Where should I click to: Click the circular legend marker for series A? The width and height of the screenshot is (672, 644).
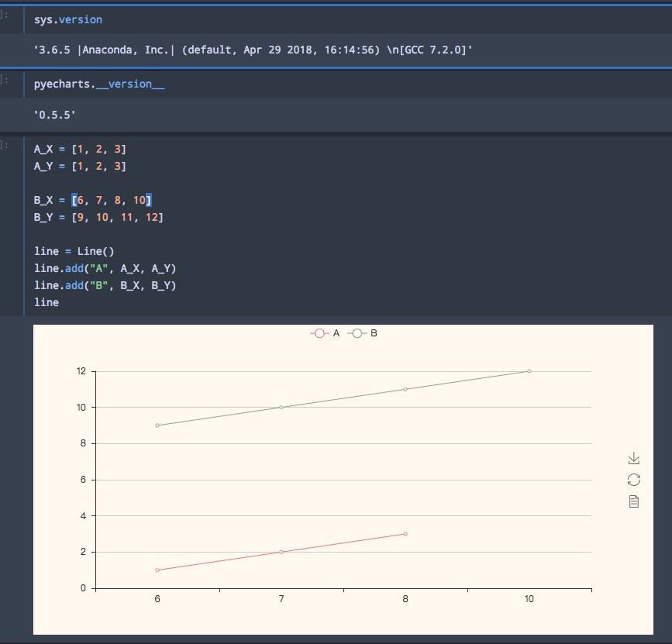[319, 332]
